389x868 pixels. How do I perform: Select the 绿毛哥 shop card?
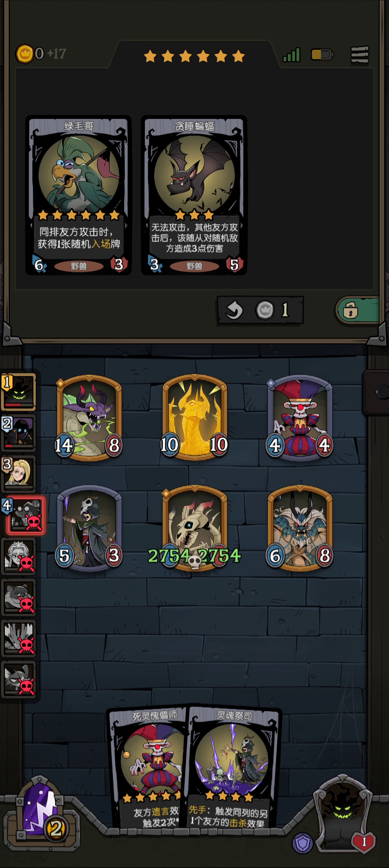(79, 195)
